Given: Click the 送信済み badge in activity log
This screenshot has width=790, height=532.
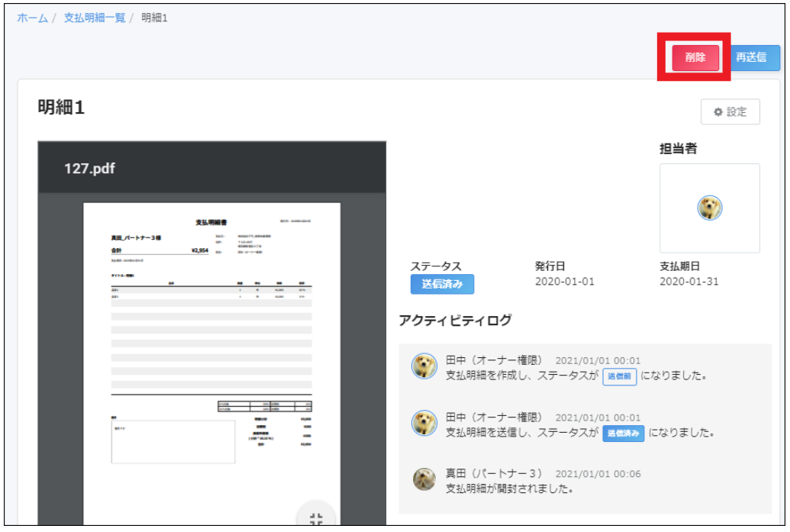Looking at the screenshot, I should 624,434.
